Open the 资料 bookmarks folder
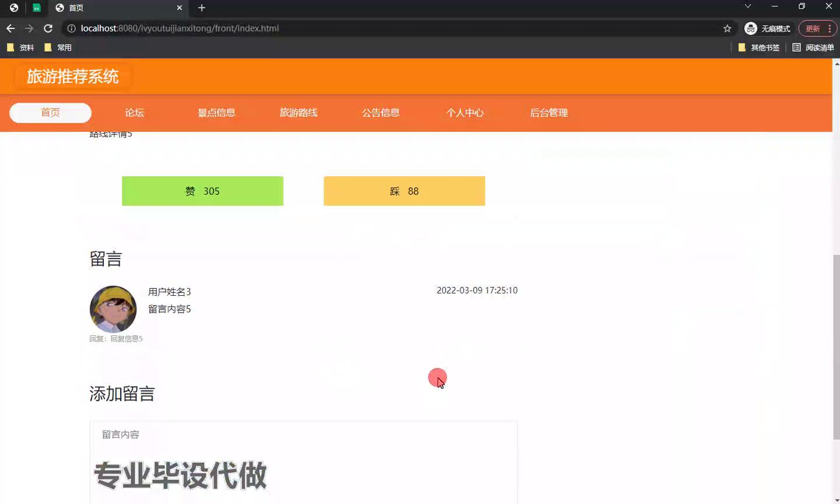The height and width of the screenshot is (504, 840). tap(20, 47)
